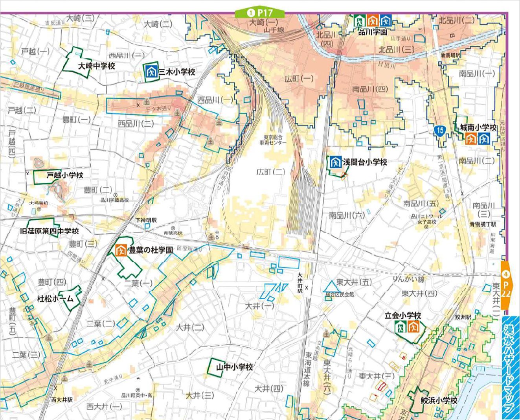The image size is (520, 420).
Task: Click the school symbol beside 品川学藝高校
Action: (x=116, y=195)
